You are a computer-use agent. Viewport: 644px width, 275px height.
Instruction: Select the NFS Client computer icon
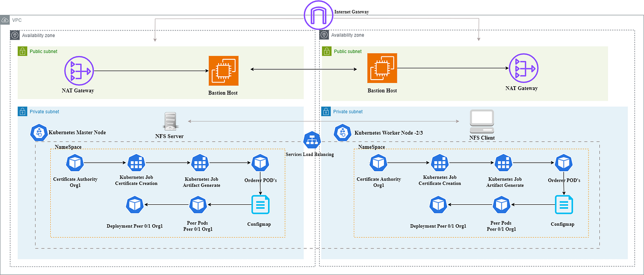[482, 121]
